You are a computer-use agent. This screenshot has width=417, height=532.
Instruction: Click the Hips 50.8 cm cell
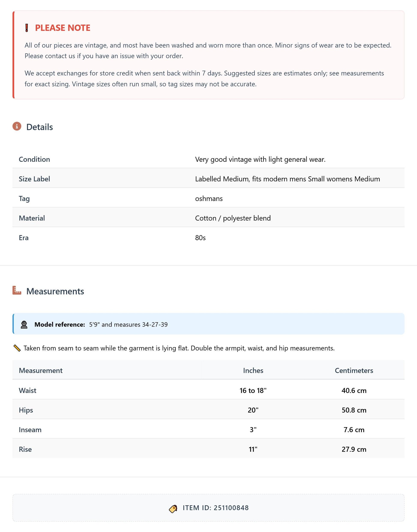coord(354,410)
